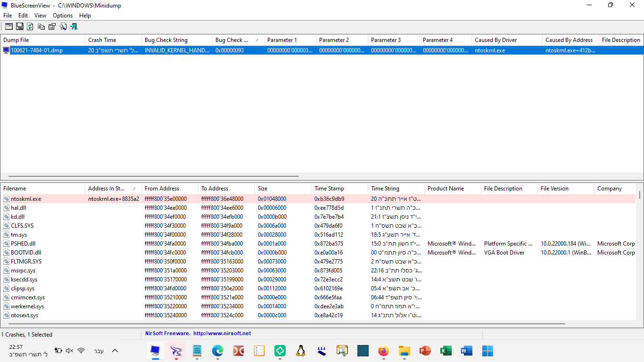Select the msrpc.sys driver row
The height and width of the screenshot is (362, 644).
pos(318,271)
